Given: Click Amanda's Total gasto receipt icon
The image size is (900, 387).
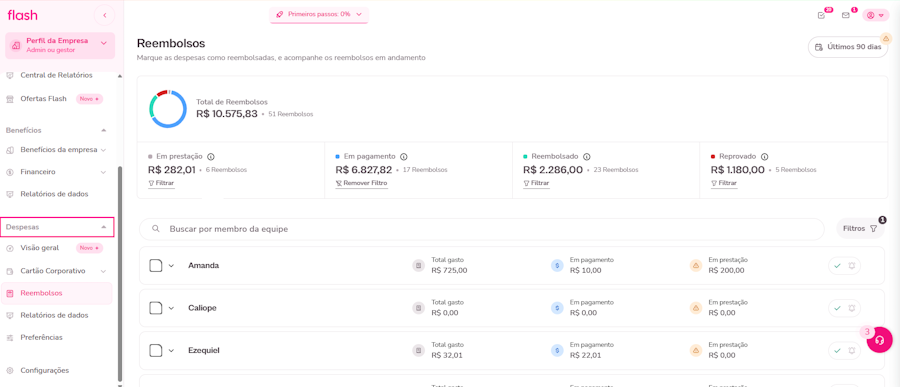Looking at the screenshot, I should [419, 265].
